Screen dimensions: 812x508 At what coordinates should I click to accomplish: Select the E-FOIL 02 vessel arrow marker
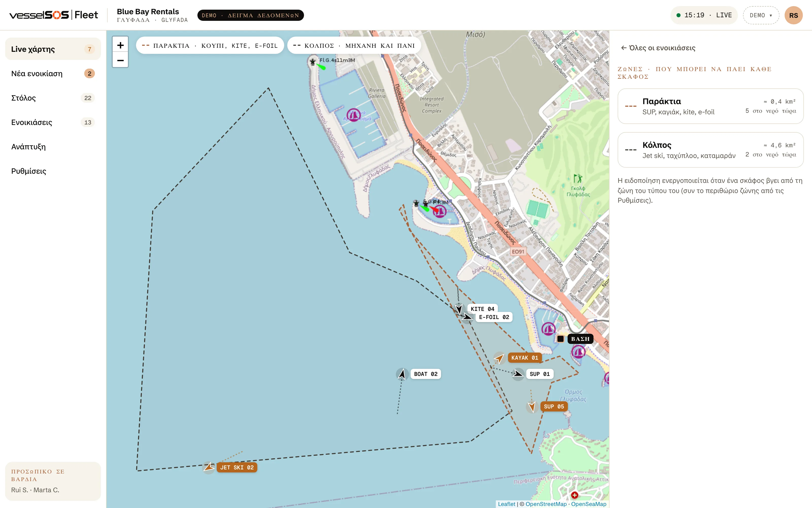(x=467, y=317)
